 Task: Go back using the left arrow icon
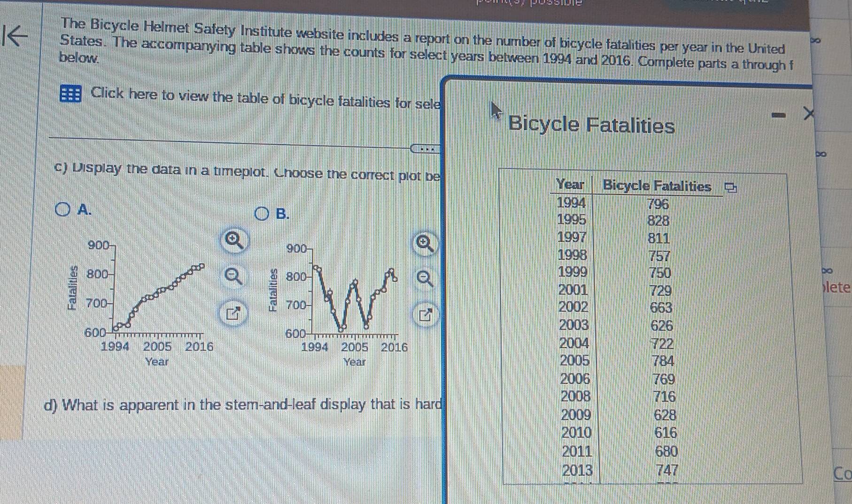coord(15,37)
